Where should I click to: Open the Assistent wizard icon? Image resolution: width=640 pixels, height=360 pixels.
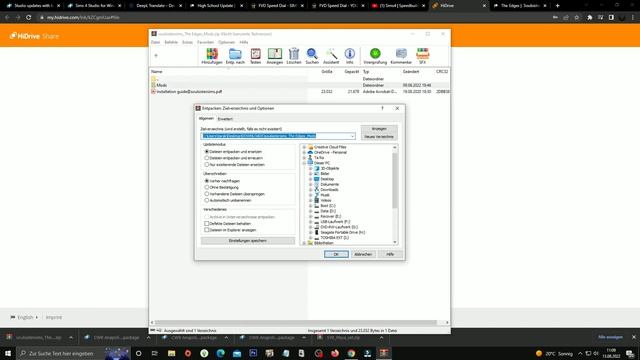coord(331,56)
